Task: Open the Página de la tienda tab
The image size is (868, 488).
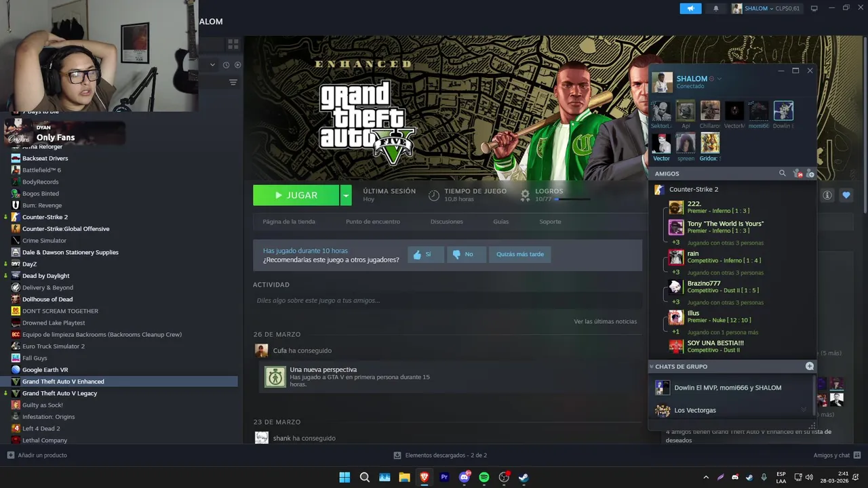Action: (x=289, y=222)
